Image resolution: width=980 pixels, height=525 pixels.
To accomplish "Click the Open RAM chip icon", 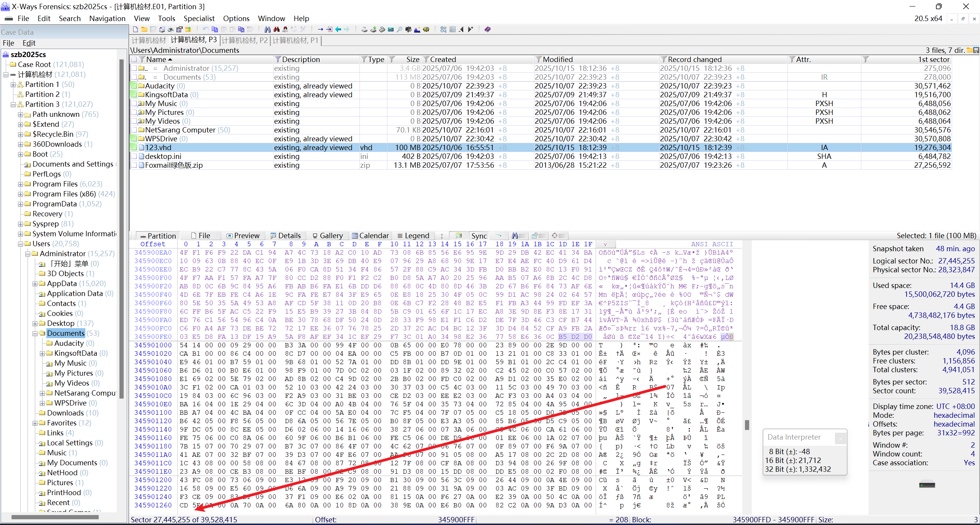I will click(x=382, y=29).
